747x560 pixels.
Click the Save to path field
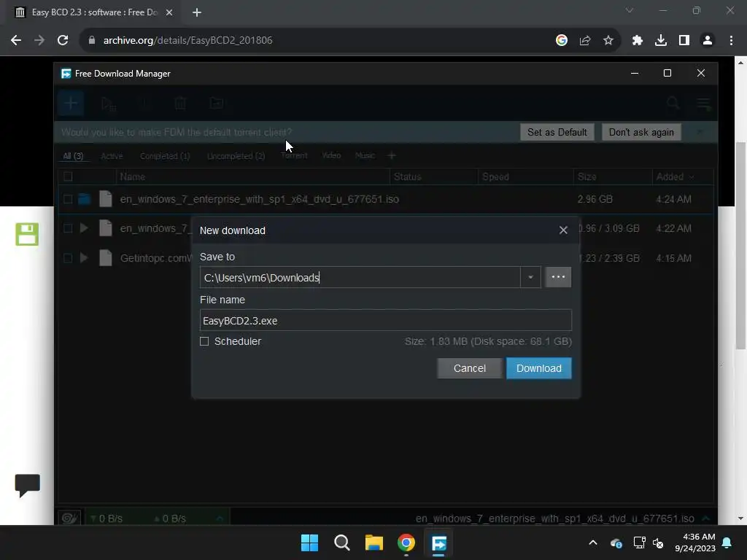coord(360,277)
